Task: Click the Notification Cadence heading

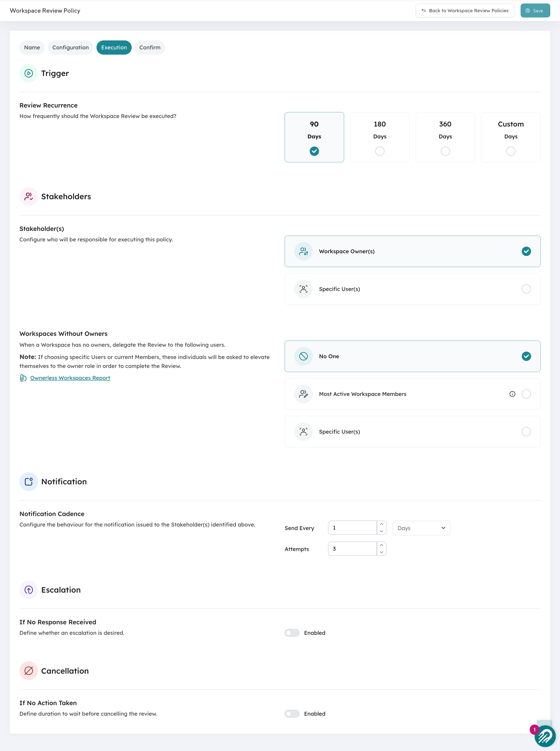Action: 52,514
